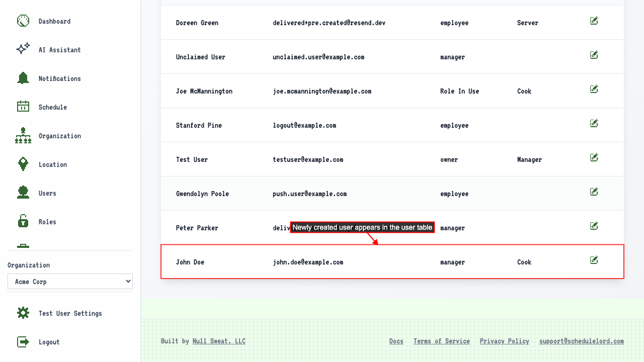
Task: Click Logout in the sidebar
Action: (49, 342)
